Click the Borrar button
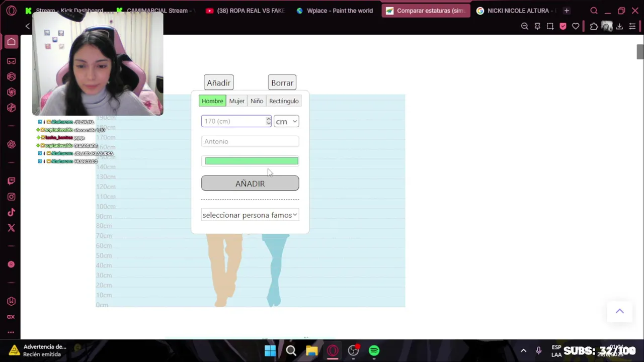The height and width of the screenshot is (362, 644). (x=282, y=82)
